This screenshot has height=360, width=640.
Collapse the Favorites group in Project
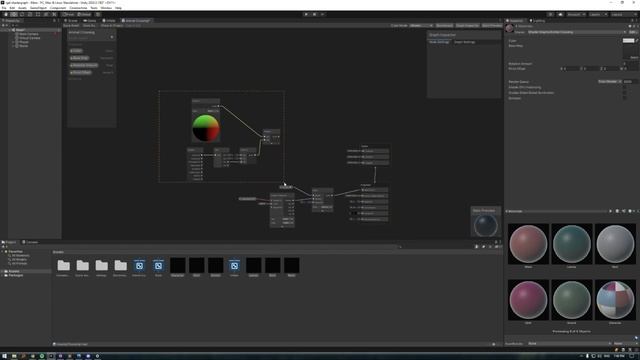(2, 251)
